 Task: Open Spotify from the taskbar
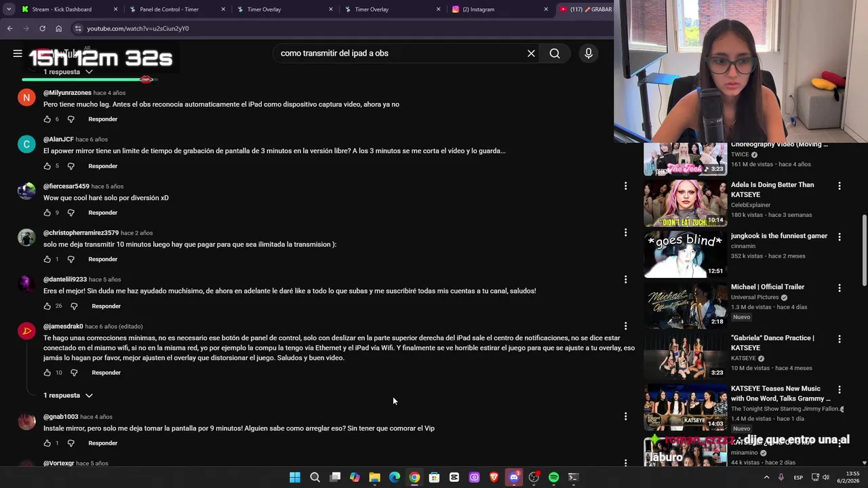coord(553,477)
